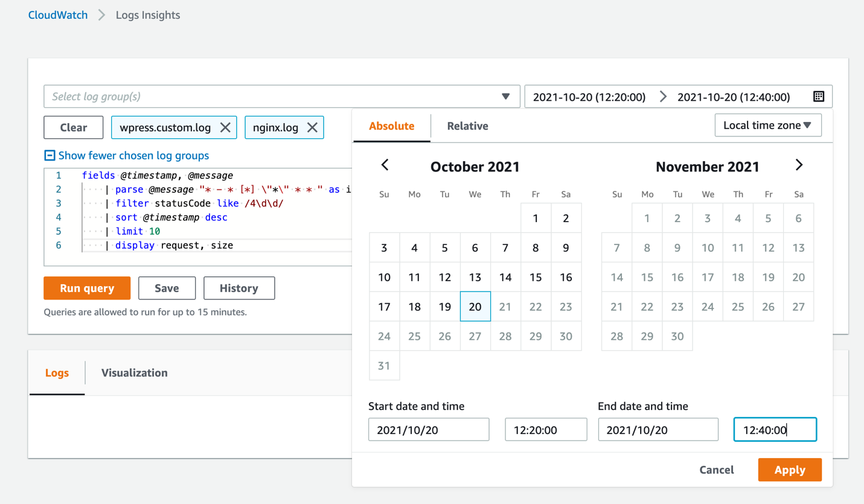Open the log group selector dropdown arrow
Screen dimensions: 864x504
(x=505, y=96)
